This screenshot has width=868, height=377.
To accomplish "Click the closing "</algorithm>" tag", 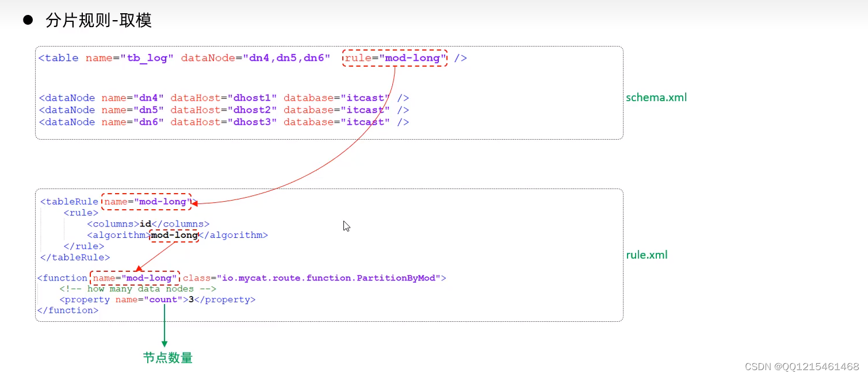I will point(234,235).
